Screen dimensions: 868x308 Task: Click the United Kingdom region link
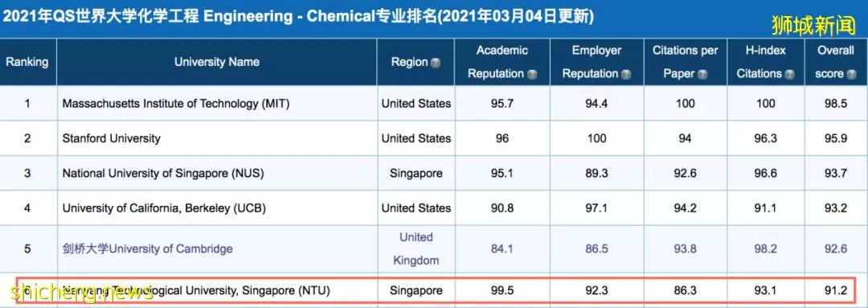(416, 248)
